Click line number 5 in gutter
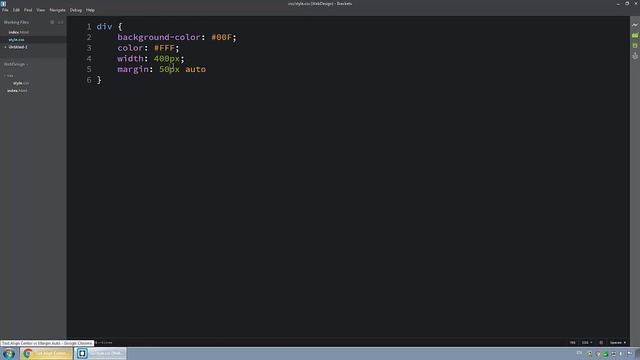The width and height of the screenshot is (640, 360). 89,69
